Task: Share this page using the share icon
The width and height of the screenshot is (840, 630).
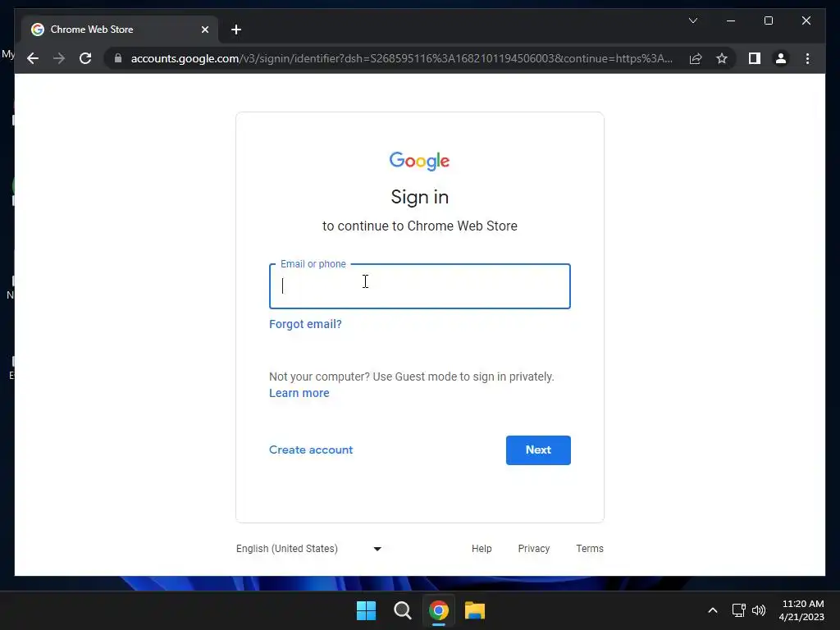Action: point(696,58)
